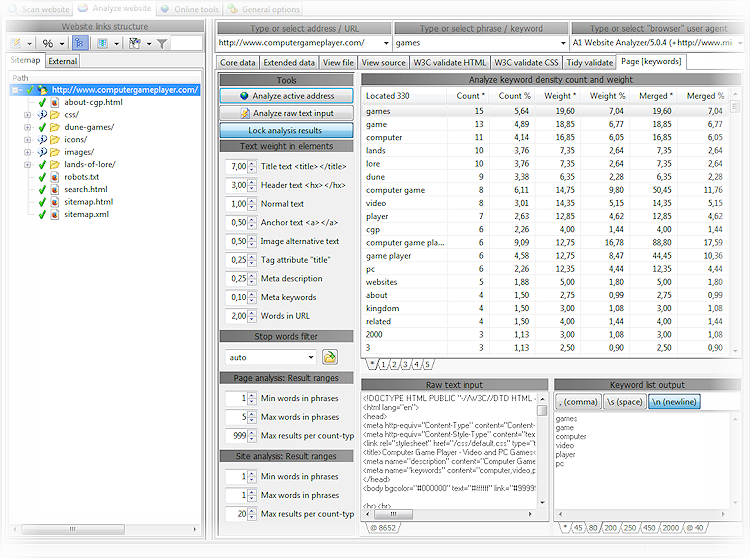Viewport: 750px width, 558px height.
Task: Click the raw text vertical scrollbar thumb
Action: 542,410
